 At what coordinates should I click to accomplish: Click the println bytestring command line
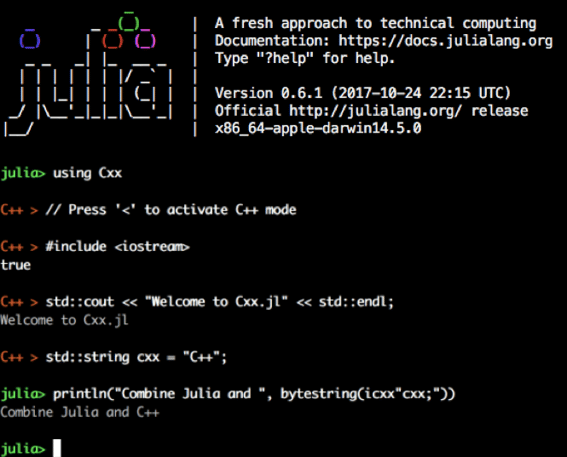click(254, 394)
